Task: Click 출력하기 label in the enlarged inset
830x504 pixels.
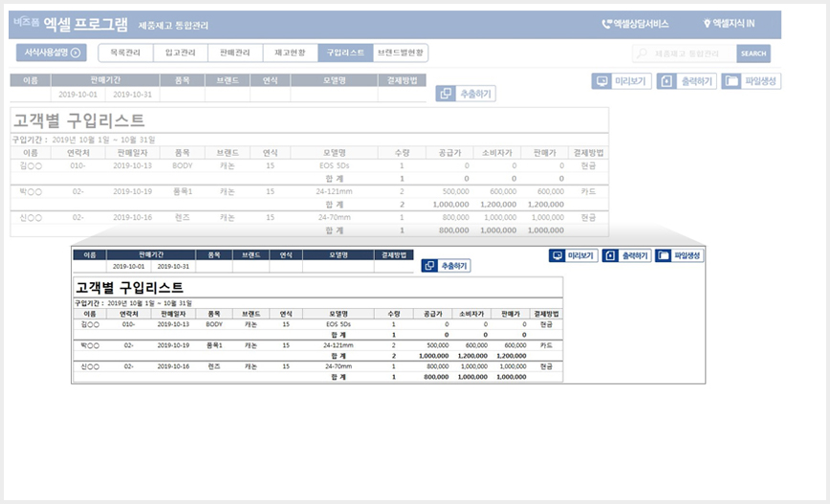Action: (x=635, y=255)
